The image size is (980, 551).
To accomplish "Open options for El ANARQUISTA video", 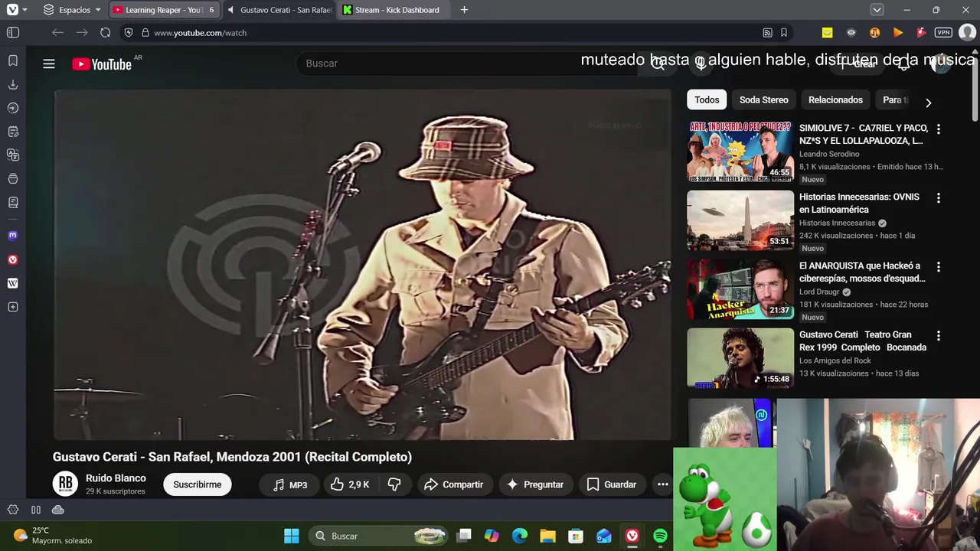I will tap(939, 267).
